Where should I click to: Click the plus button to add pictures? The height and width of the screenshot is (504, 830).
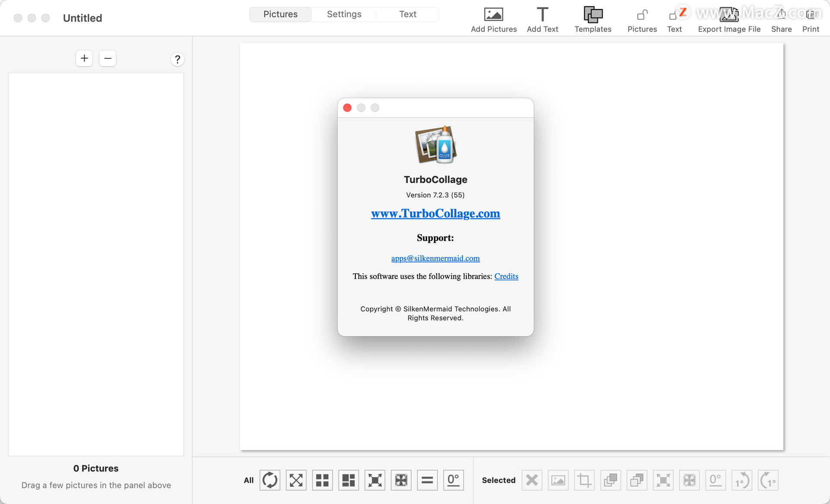(84, 58)
